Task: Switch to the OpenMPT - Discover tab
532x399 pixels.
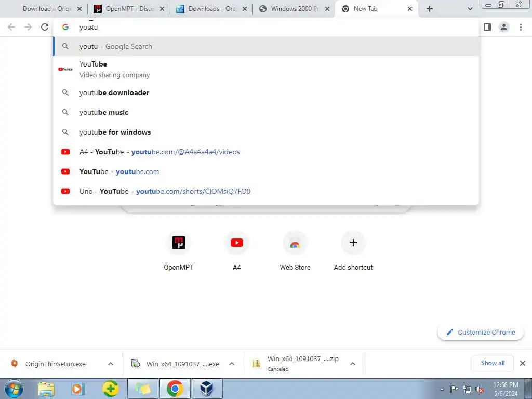Action: (129, 9)
